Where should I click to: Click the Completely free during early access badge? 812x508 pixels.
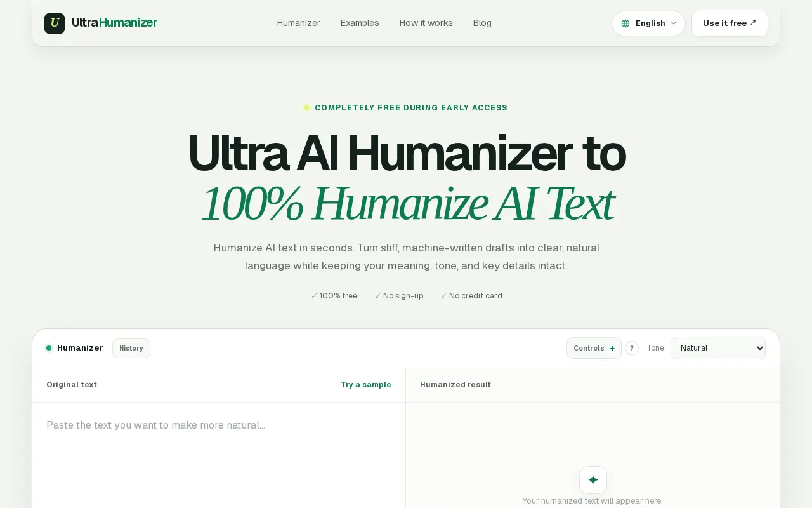pyautogui.click(x=405, y=108)
